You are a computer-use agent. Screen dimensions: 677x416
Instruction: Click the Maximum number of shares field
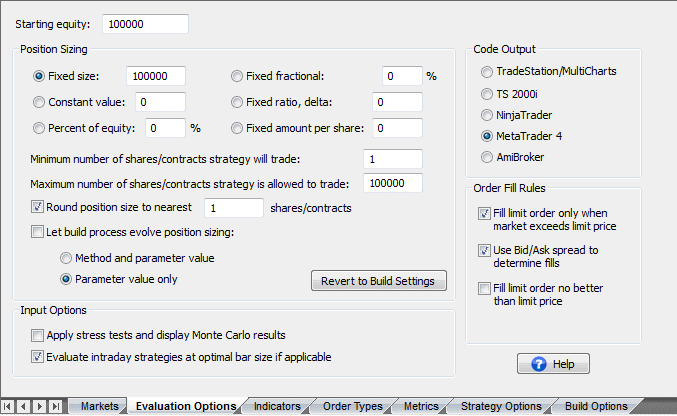pos(393,183)
